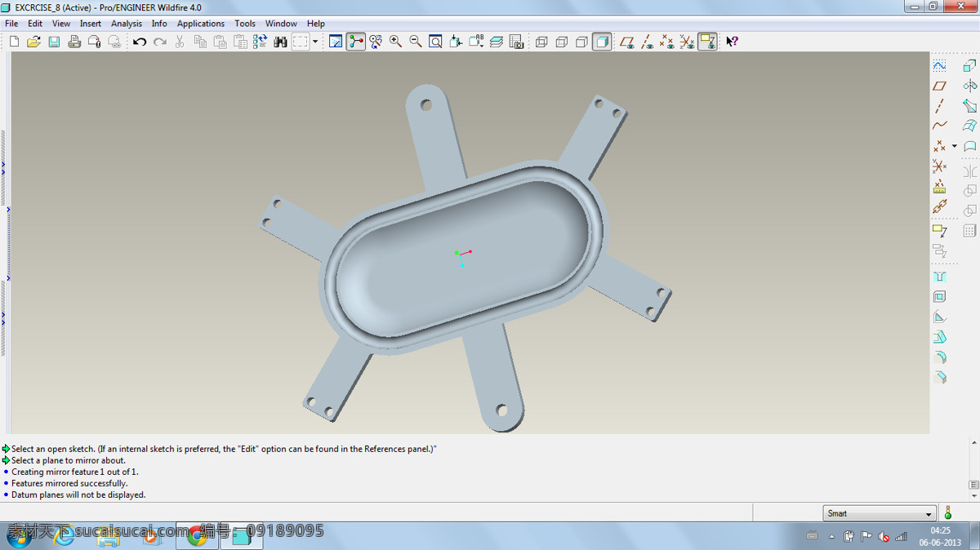
Task: Open the Insert menu
Action: coord(91,24)
